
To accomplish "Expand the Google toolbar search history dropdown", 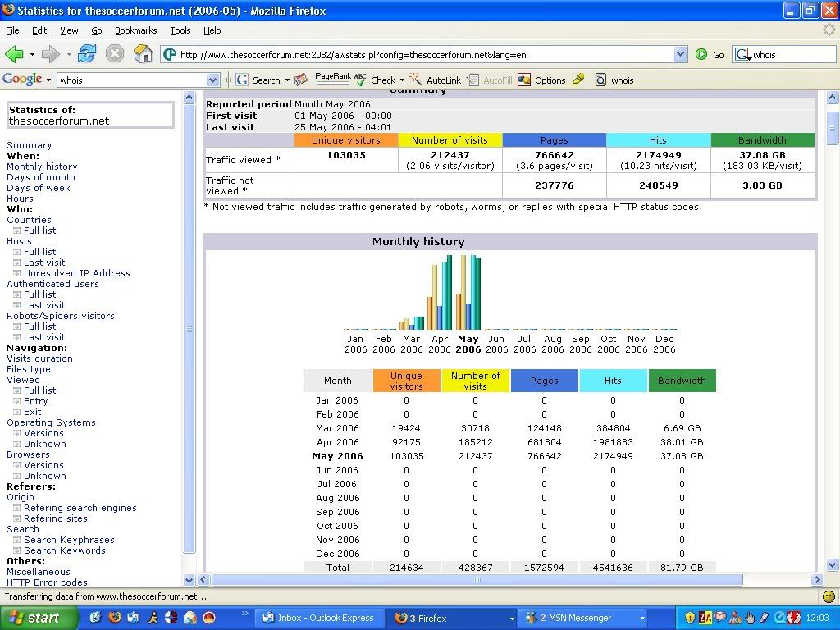I will tap(213, 80).
